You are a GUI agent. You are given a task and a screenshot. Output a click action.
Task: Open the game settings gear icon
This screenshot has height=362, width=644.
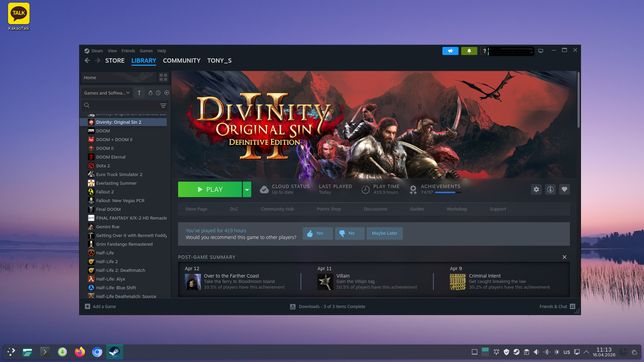536,189
